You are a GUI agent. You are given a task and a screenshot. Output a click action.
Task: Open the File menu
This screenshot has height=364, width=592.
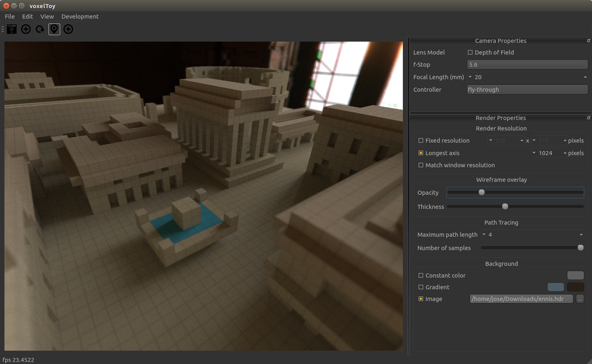pyautogui.click(x=10, y=16)
